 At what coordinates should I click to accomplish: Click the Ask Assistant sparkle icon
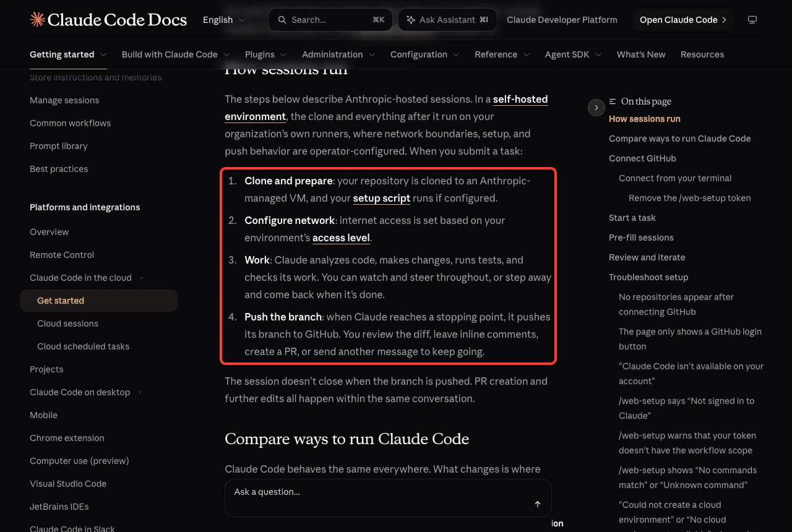(x=410, y=20)
